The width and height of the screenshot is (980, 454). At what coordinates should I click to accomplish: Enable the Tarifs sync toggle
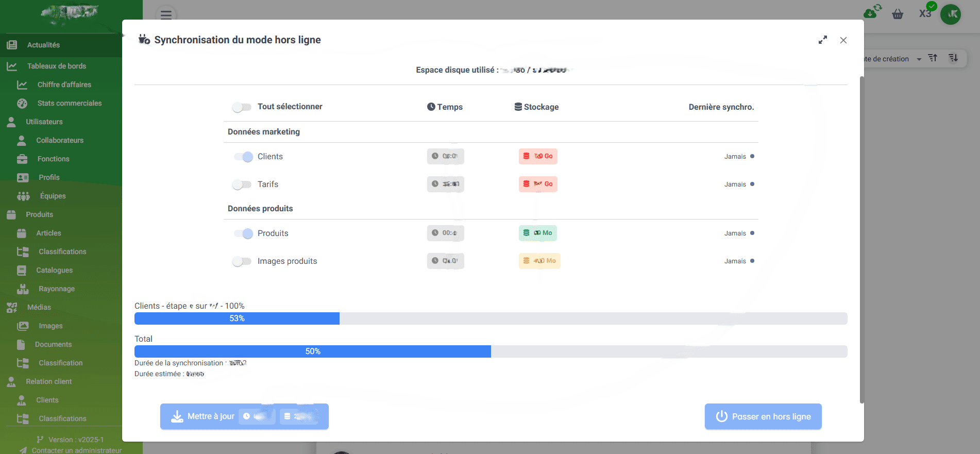[x=242, y=184]
